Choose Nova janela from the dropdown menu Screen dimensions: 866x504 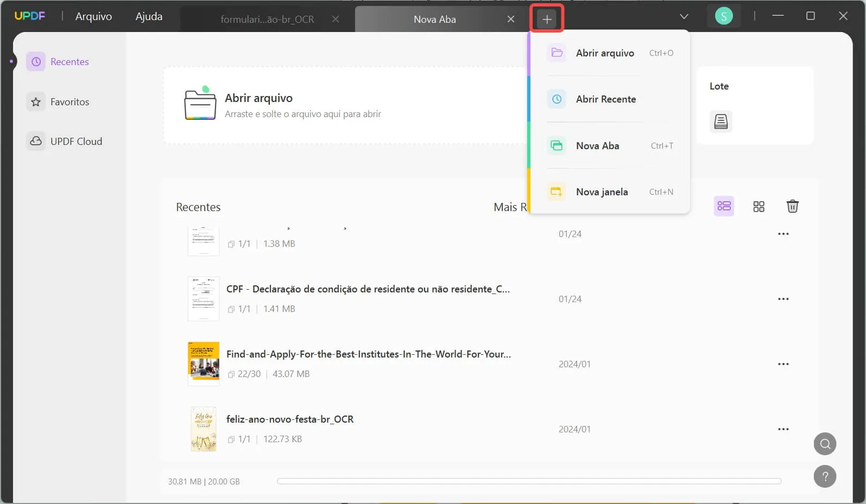(609, 192)
